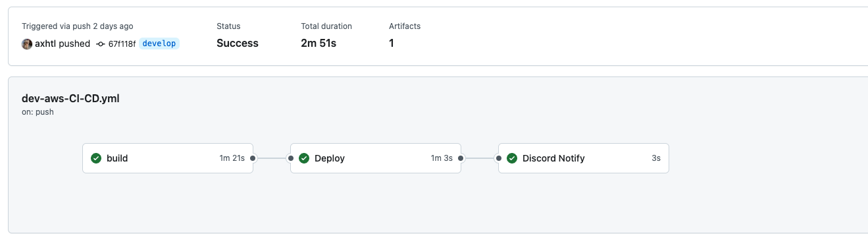The height and width of the screenshot is (238, 868).
Task: Click the success check icon on Discord Notify
Action: (x=512, y=158)
